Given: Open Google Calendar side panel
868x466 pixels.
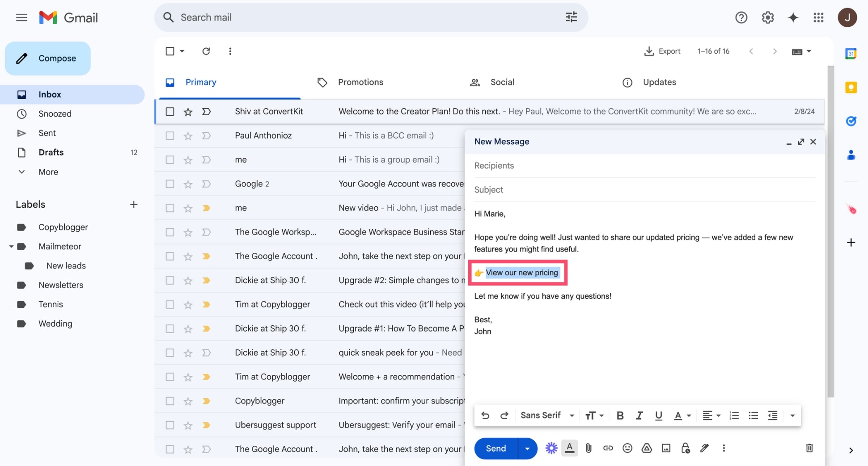Looking at the screenshot, I should tap(851, 54).
